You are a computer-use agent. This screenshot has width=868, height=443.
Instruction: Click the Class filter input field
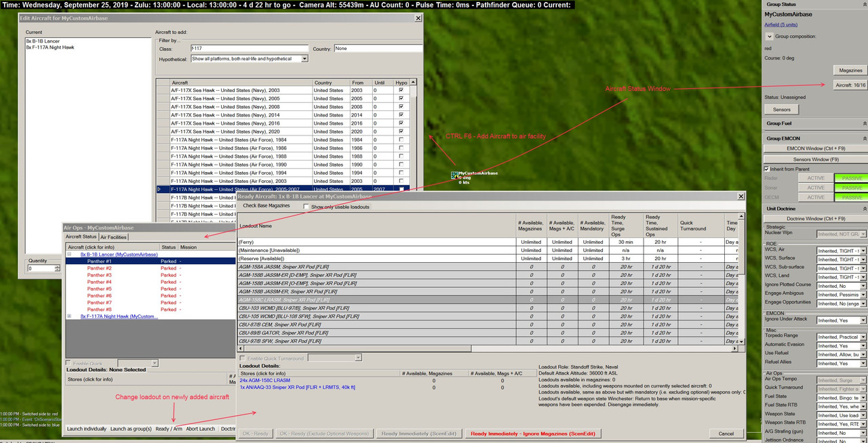tap(249, 49)
